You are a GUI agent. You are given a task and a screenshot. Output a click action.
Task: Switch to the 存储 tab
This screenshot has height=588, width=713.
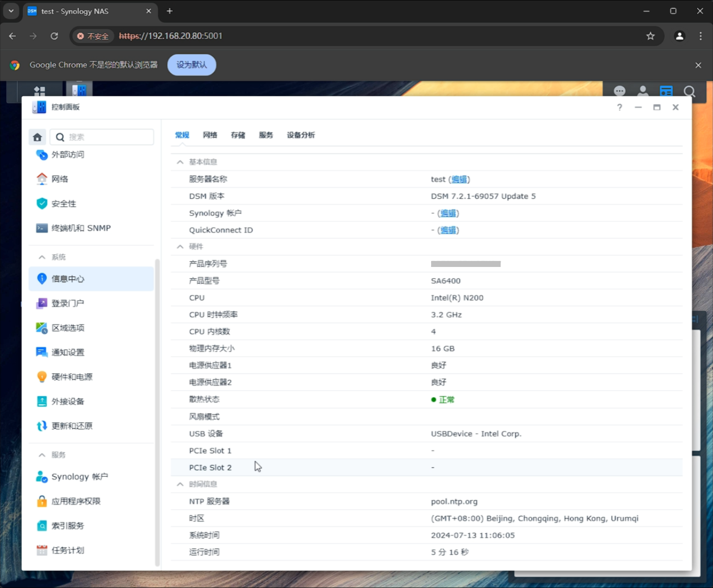tap(238, 135)
